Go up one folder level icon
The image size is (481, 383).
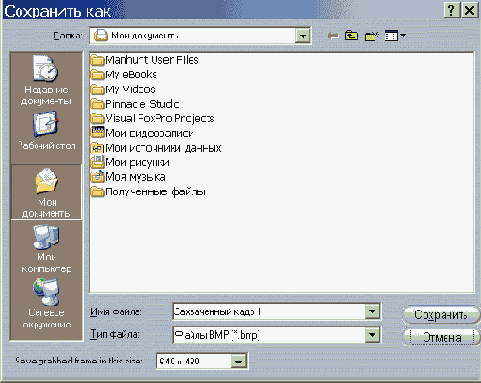pos(351,35)
